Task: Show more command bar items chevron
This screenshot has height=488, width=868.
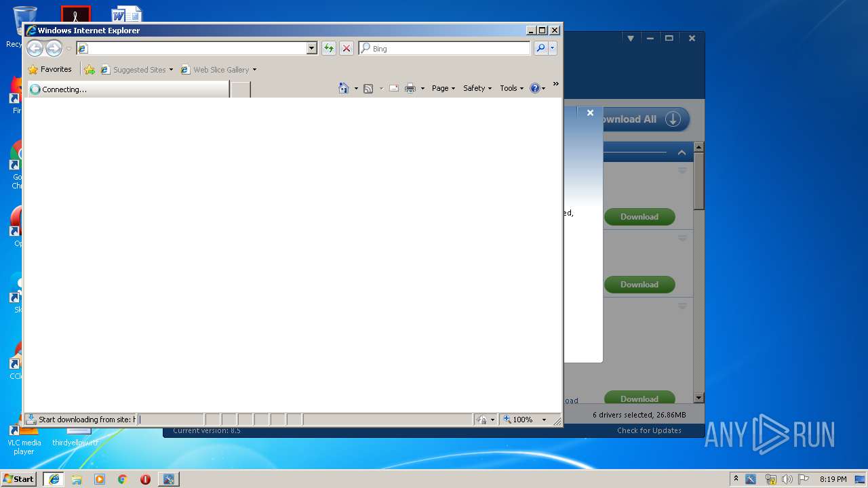Action: click(555, 84)
